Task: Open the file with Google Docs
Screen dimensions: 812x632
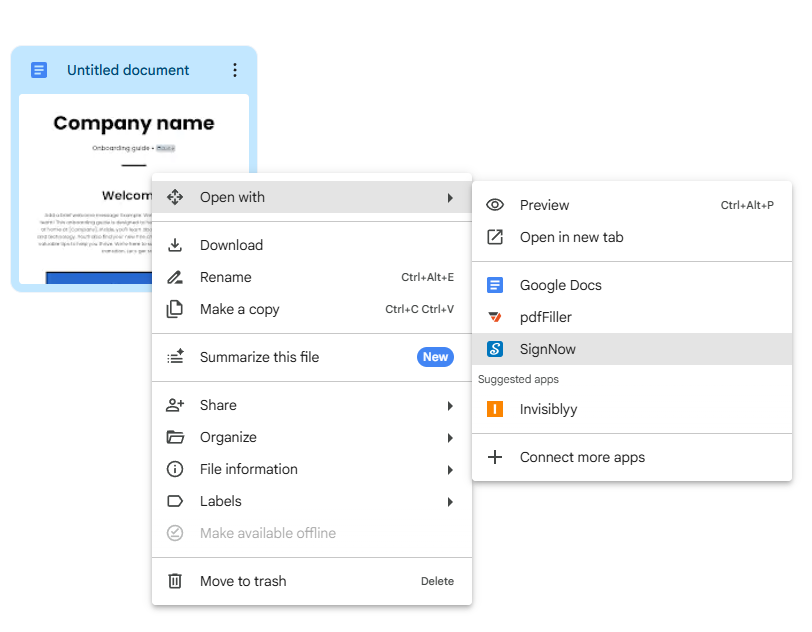Action: click(560, 285)
